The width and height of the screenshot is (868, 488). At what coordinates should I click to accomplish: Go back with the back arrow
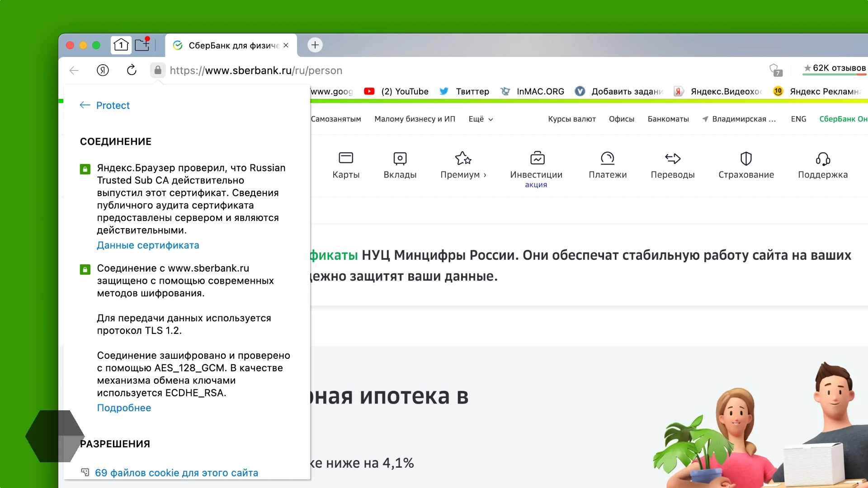(x=74, y=70)
